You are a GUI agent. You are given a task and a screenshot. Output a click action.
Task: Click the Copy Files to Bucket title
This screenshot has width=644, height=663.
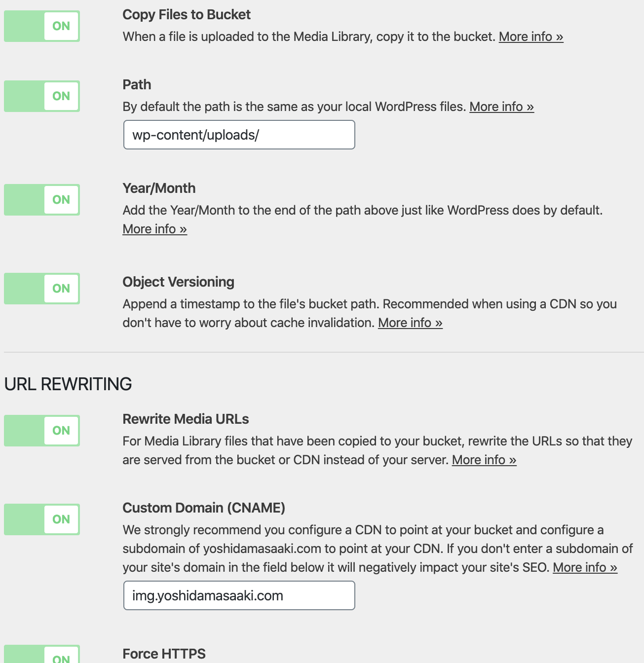point(187,15)
